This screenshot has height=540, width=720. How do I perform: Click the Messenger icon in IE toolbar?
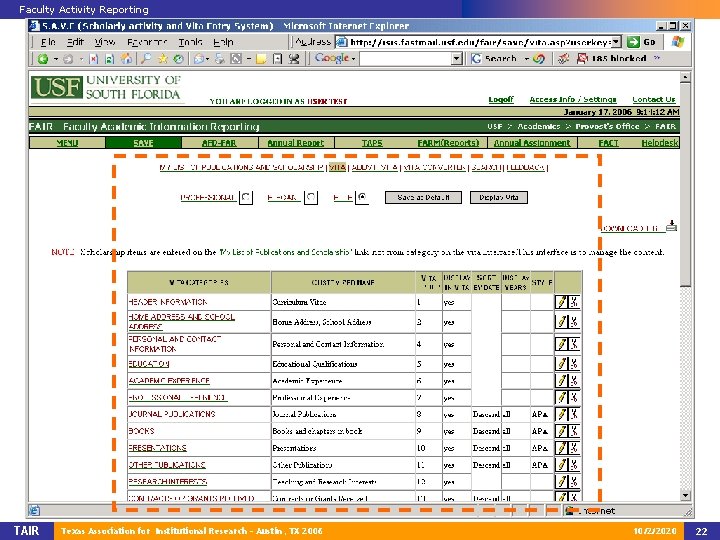294,59
